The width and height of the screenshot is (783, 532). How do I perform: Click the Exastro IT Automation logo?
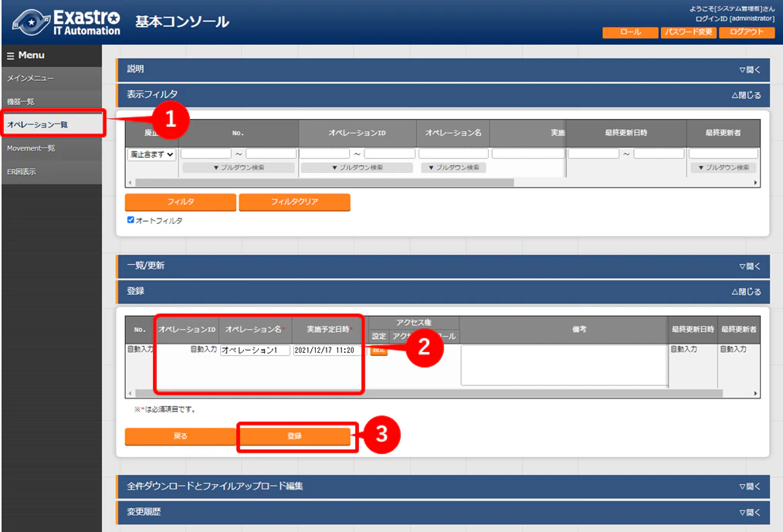click(x=66, y=22)
